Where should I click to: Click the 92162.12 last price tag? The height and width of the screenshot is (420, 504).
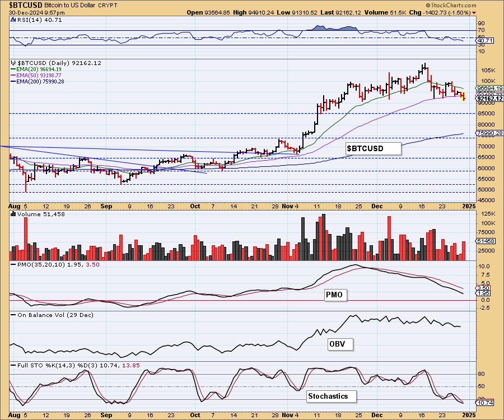pyautogui.click(x=489, y=99)
